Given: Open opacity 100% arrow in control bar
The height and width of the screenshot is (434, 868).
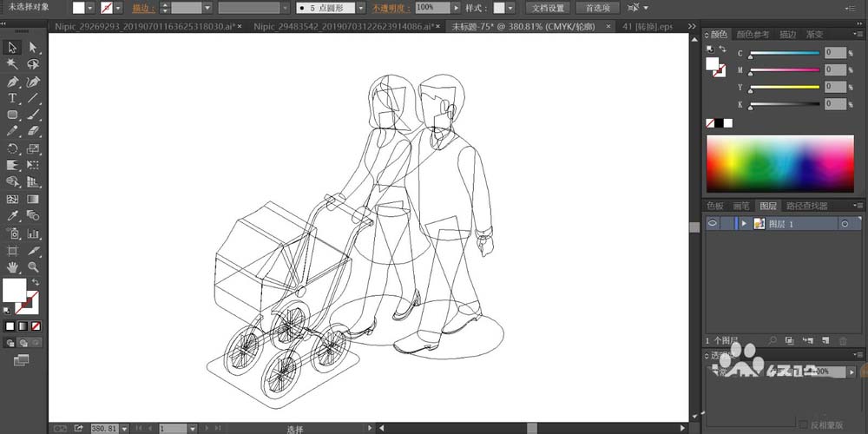Looking at the screenshot, I should (456, 9).
